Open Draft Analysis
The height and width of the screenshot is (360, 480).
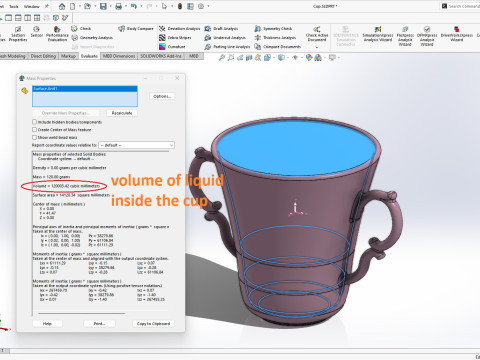tap(221, 29)
